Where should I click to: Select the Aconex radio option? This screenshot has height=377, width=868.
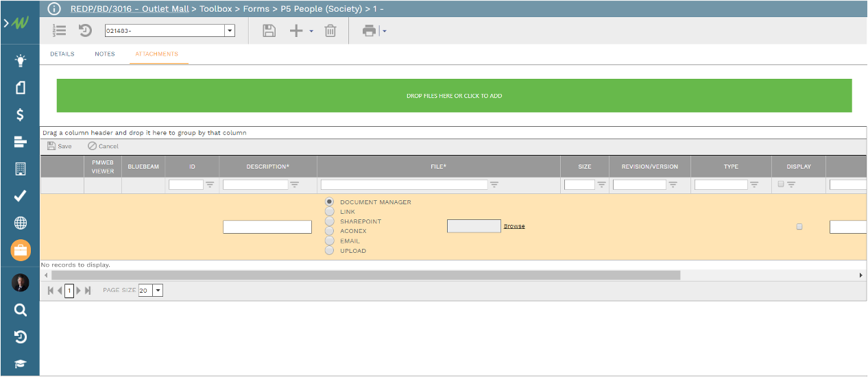[x=330, y=231]
